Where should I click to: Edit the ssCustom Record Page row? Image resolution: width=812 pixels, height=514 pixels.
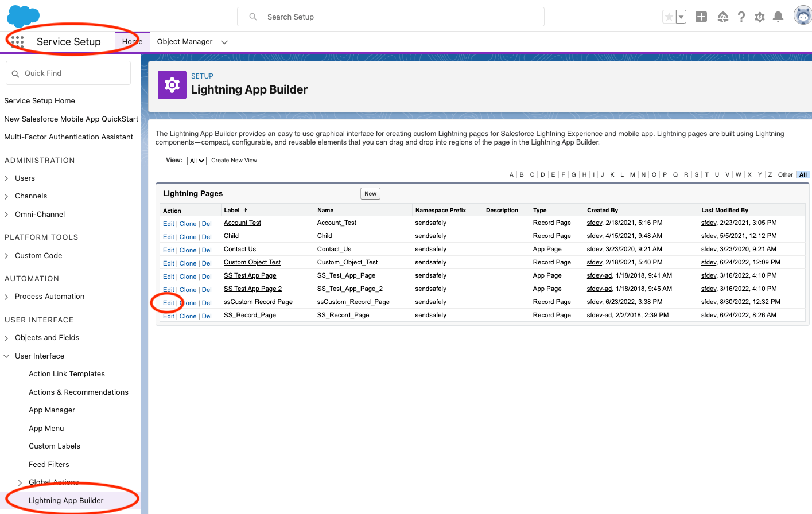169,303
